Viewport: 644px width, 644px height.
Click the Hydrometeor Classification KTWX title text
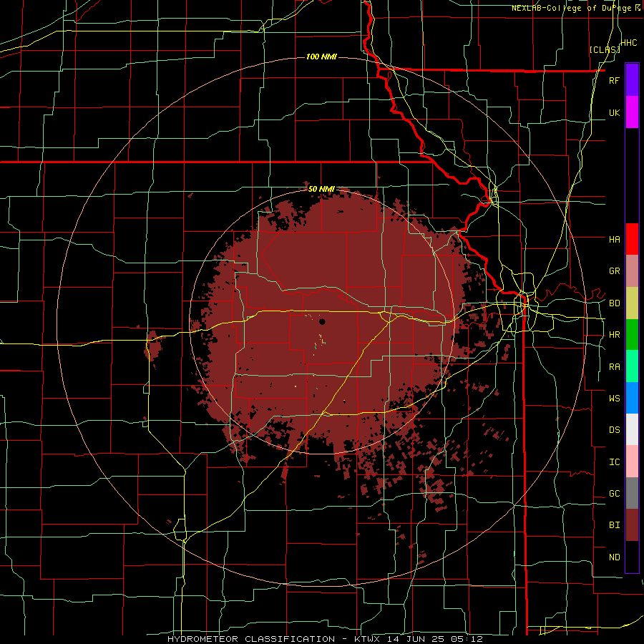(x=325, y=639)
